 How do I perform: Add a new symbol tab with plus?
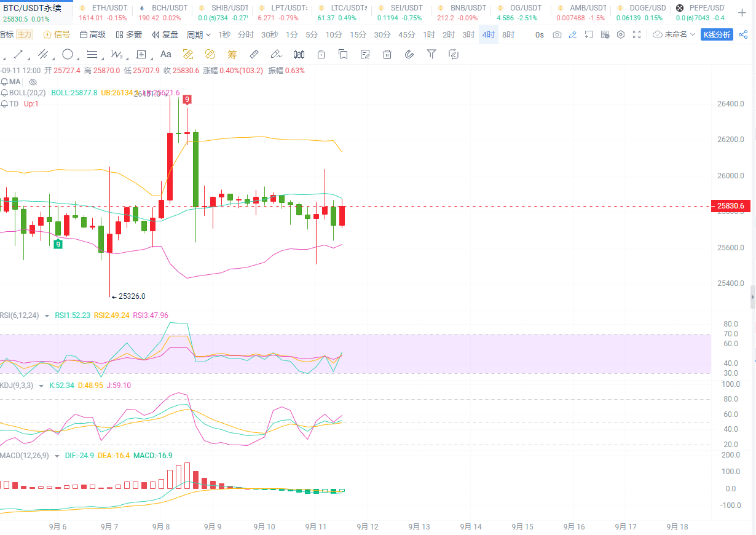(x=742, y=12)
